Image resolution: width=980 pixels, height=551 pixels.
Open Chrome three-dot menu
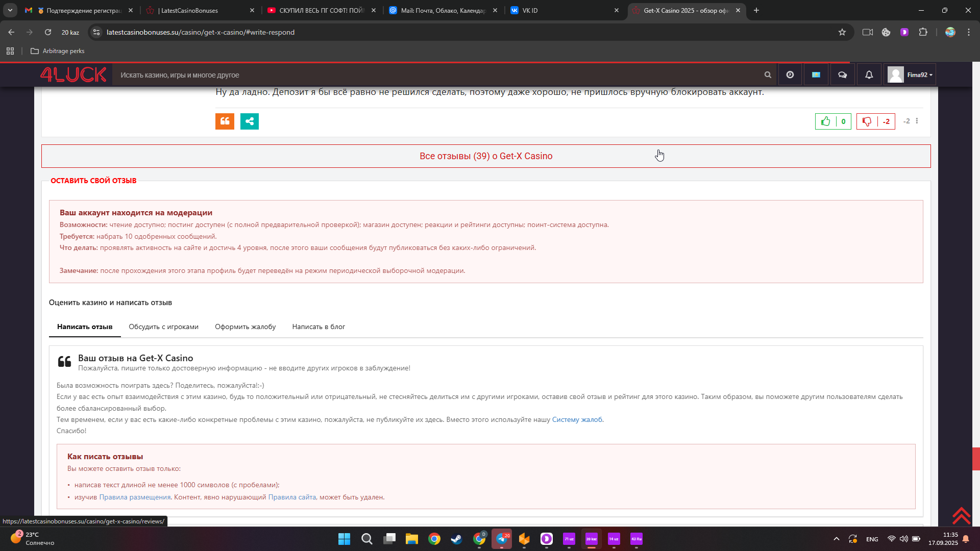coord(969,32)
